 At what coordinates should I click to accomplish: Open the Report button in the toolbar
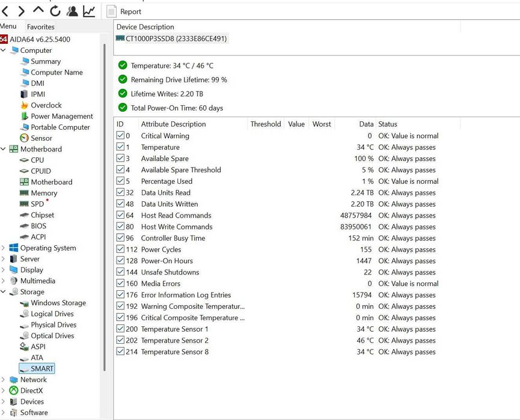coord(124,11)
